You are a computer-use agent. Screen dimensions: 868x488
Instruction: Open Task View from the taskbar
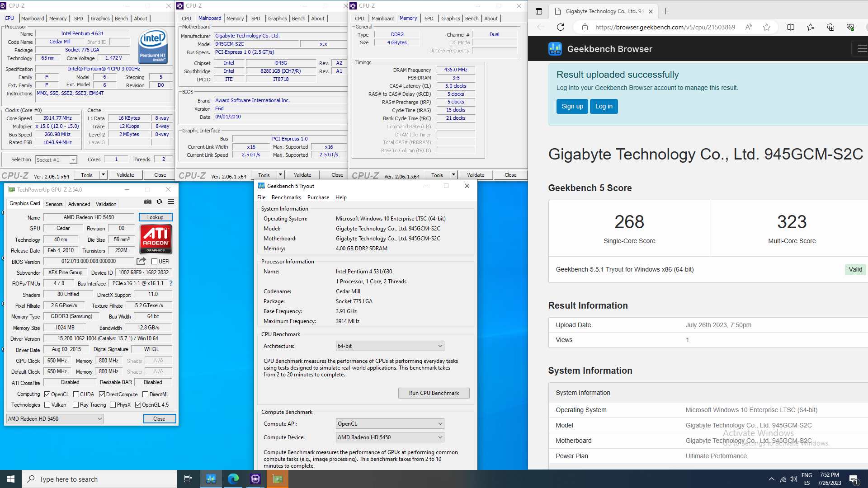(x=188, y=479)
